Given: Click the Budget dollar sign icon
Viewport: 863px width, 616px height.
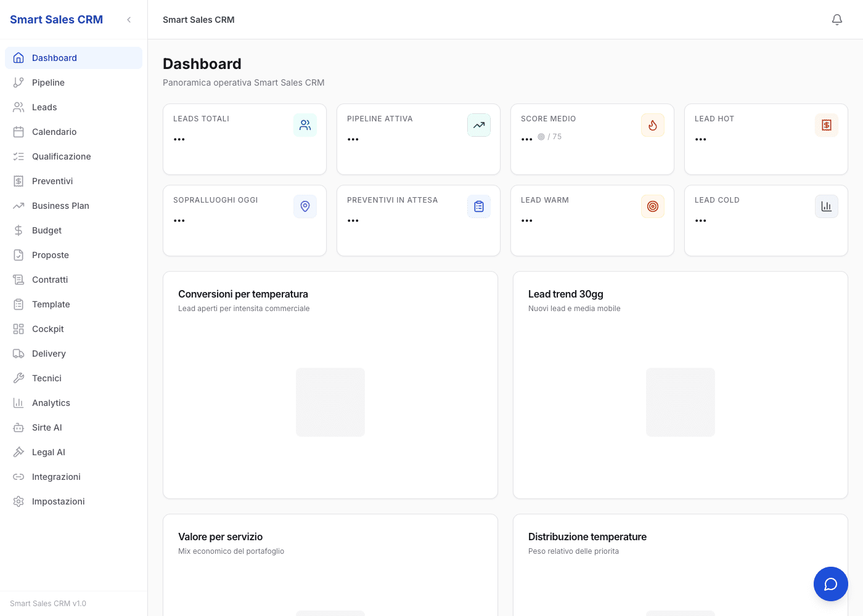Looking at the screenshot, I should click(18, 230).
